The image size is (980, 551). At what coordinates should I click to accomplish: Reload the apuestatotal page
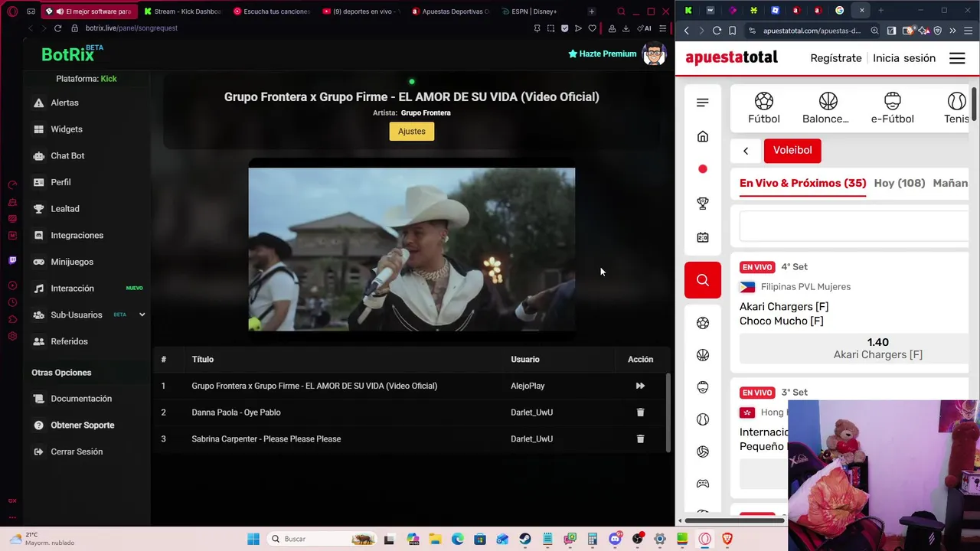tap(717, 31)
